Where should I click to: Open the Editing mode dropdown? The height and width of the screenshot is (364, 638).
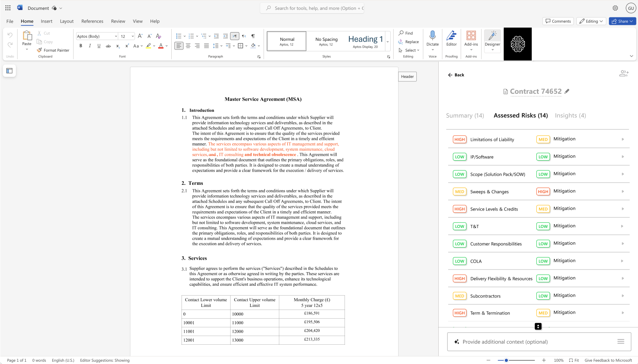tap(591, 21)
